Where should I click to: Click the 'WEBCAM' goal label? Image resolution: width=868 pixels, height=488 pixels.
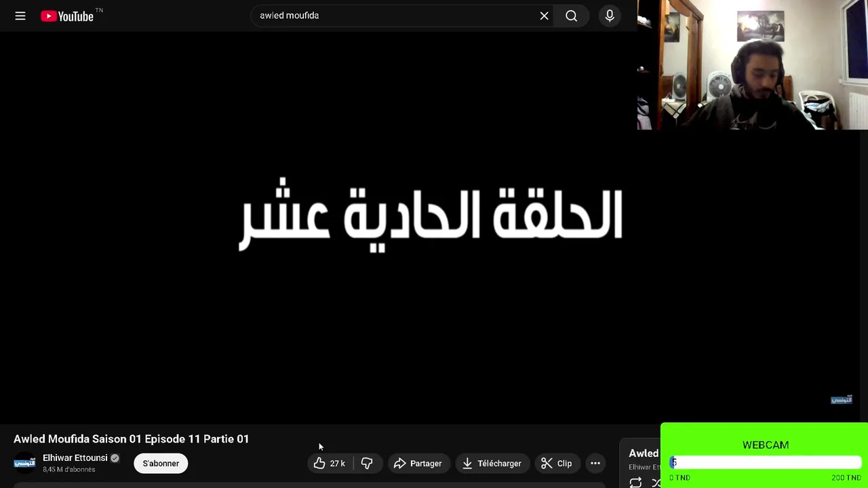tap(766, 445)
